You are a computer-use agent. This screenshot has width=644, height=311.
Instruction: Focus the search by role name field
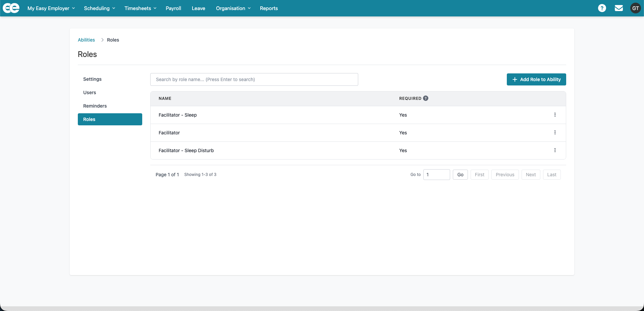click(254, 79)
